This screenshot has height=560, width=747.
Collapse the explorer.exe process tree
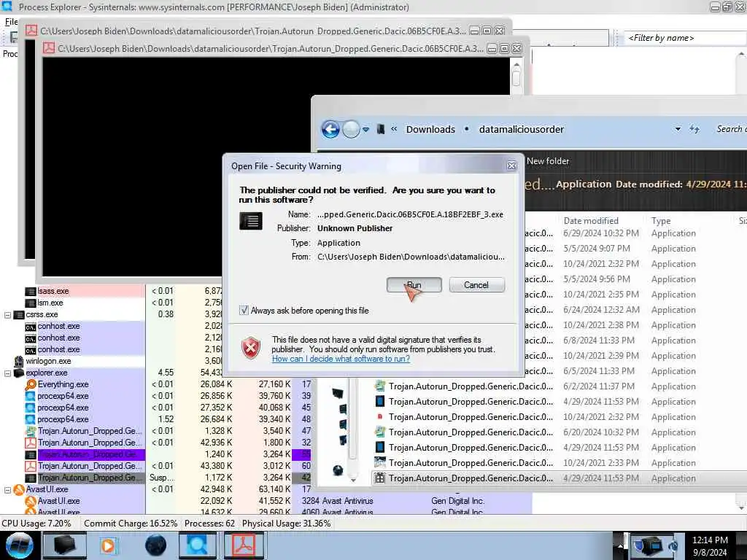7,373
